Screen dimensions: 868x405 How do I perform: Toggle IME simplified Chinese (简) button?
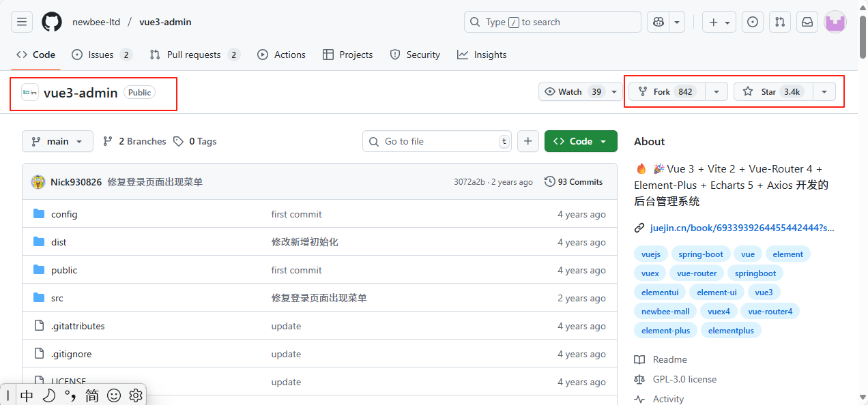[x=92, y=395]
